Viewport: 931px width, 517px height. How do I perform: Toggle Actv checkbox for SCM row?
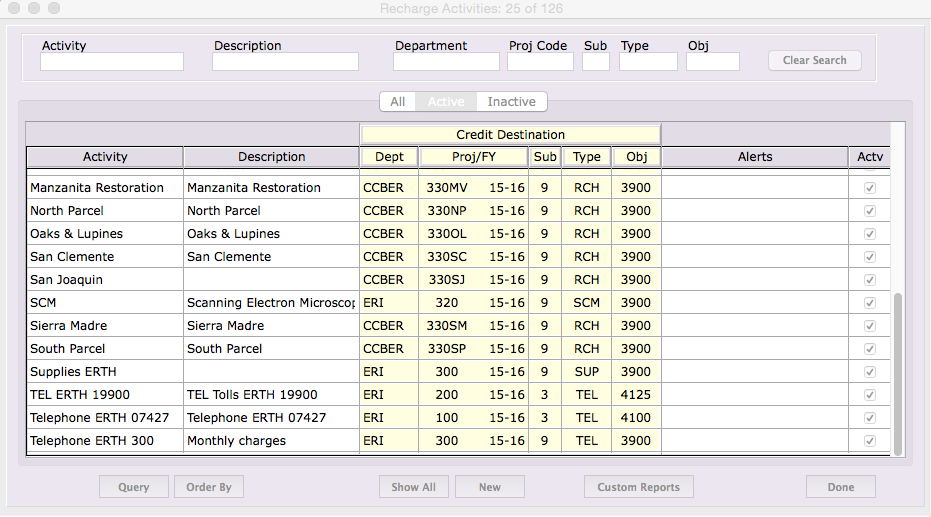pyautogui.click(x=869, y=303)
